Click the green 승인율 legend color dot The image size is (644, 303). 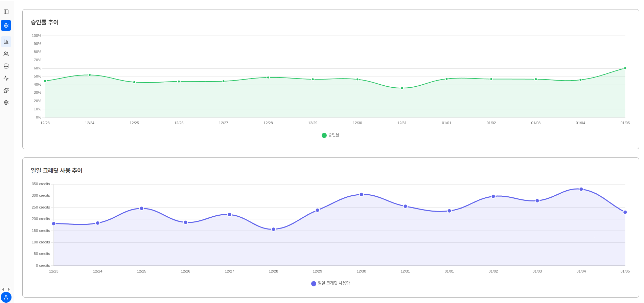point(324,135)
